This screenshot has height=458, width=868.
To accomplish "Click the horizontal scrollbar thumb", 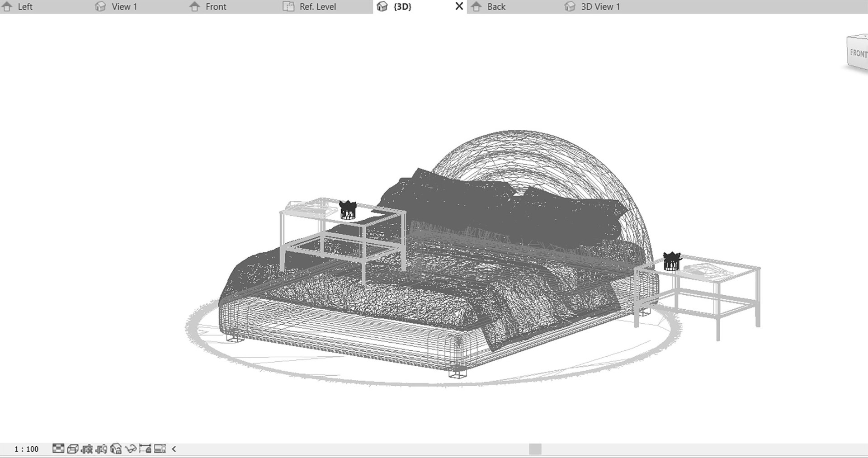I will [x=535, y=449].
